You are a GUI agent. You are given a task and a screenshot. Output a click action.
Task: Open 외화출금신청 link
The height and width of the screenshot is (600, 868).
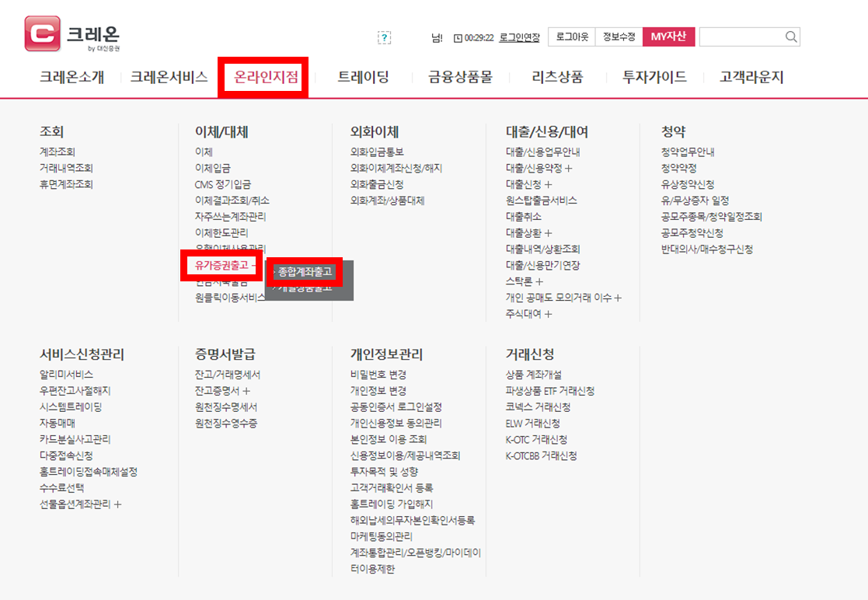pos(377,184)
